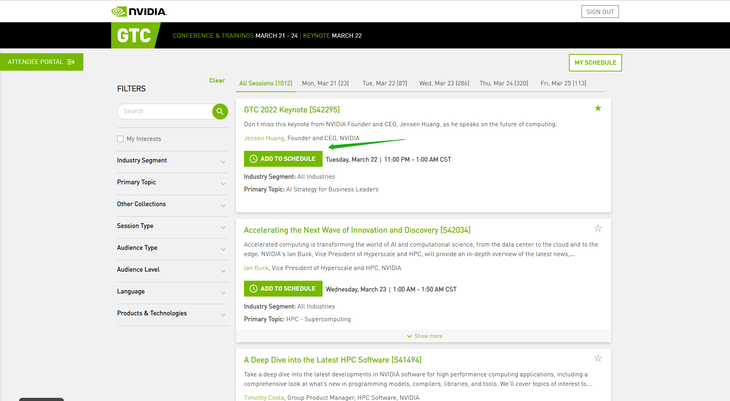Expand the Session Type filter
The height and width of the screenshot is (401, 730).
(172, 226)
